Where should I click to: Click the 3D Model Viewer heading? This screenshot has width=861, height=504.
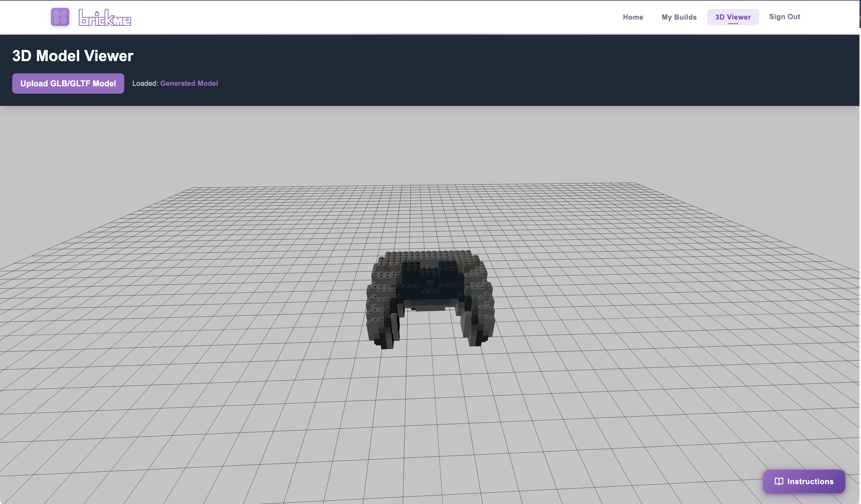click(73, 56)
